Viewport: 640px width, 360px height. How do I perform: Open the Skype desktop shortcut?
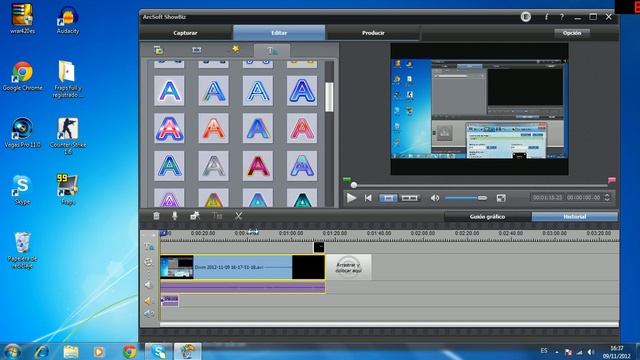22,190
